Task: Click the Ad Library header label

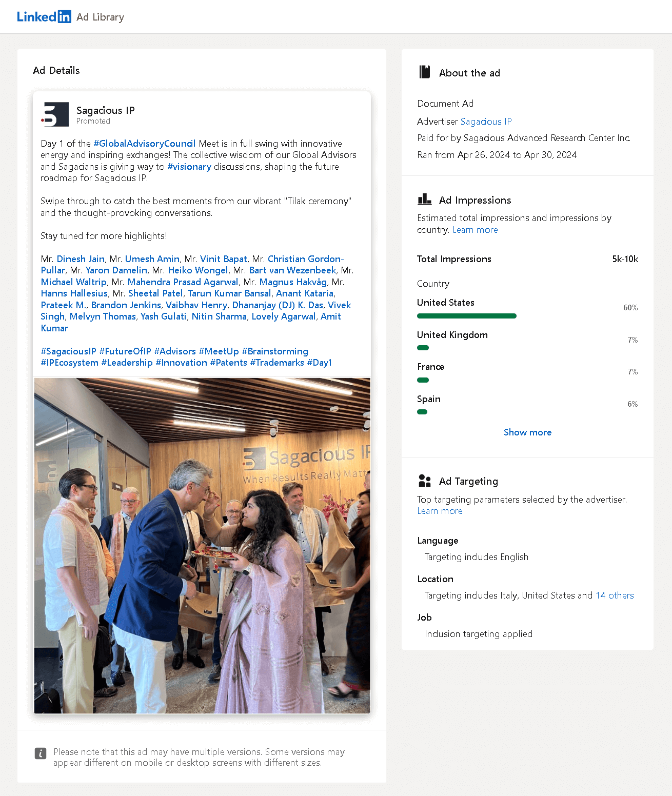Action: click(100, 17)
